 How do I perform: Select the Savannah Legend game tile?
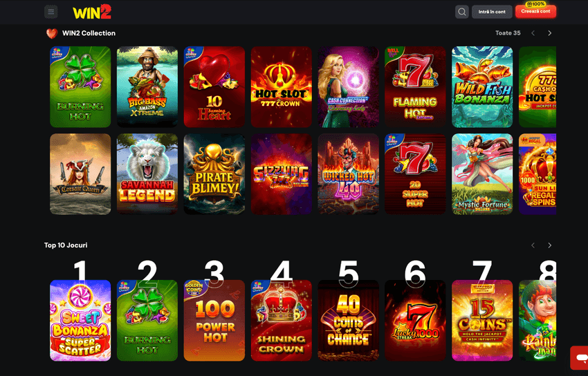[147, 174]
